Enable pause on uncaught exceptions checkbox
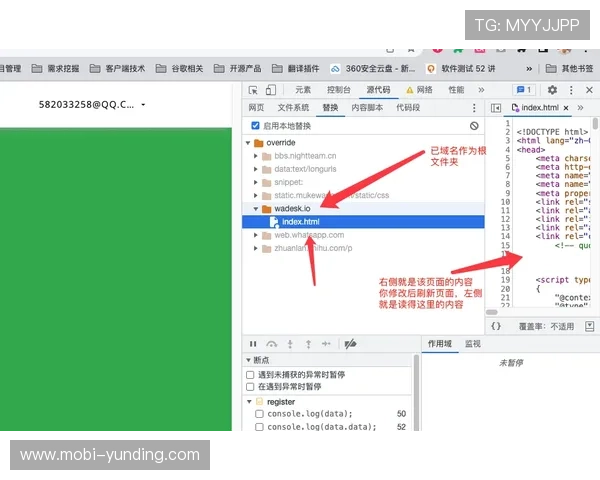The height and width of the screenshot is (480, 600). click(250, 375)
